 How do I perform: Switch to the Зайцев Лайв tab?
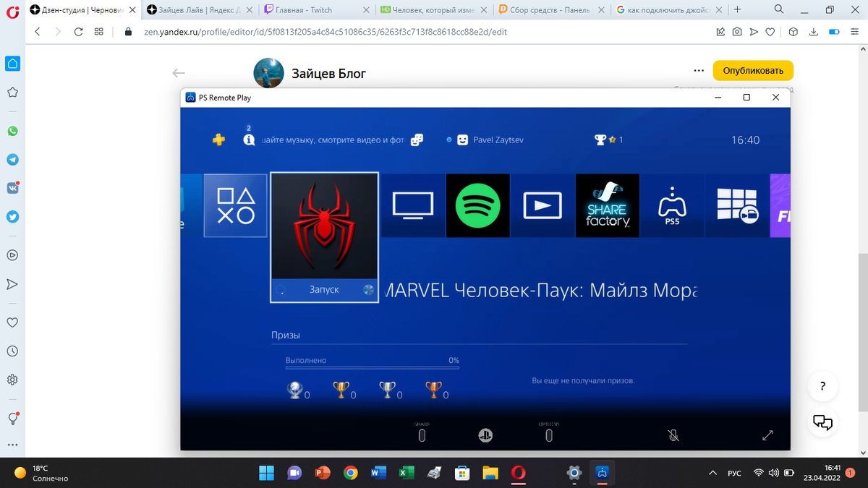[199, 10]
